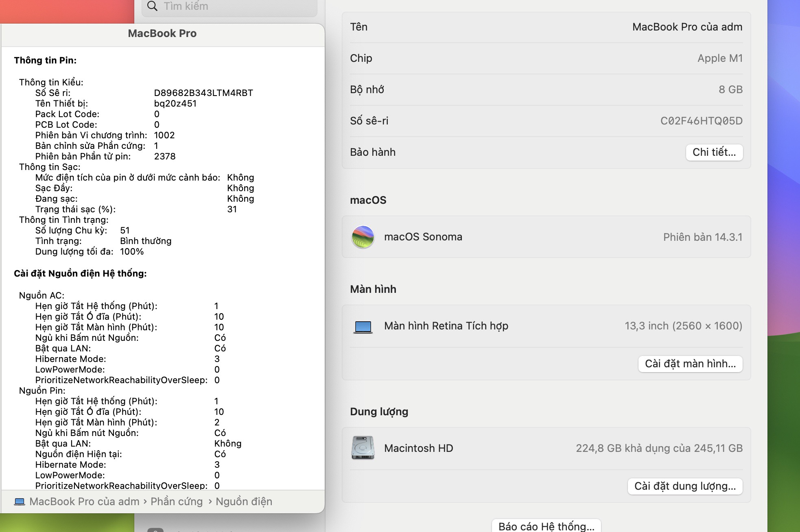Click the Nguồn AC label
The width and height of the screenshot is (800, 532).
pyautogui.click(x=42, y=295)
